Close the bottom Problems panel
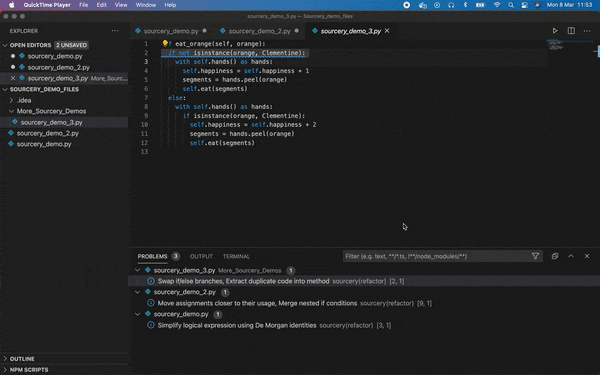Screen dimensions: 600x375 point(587,256)
